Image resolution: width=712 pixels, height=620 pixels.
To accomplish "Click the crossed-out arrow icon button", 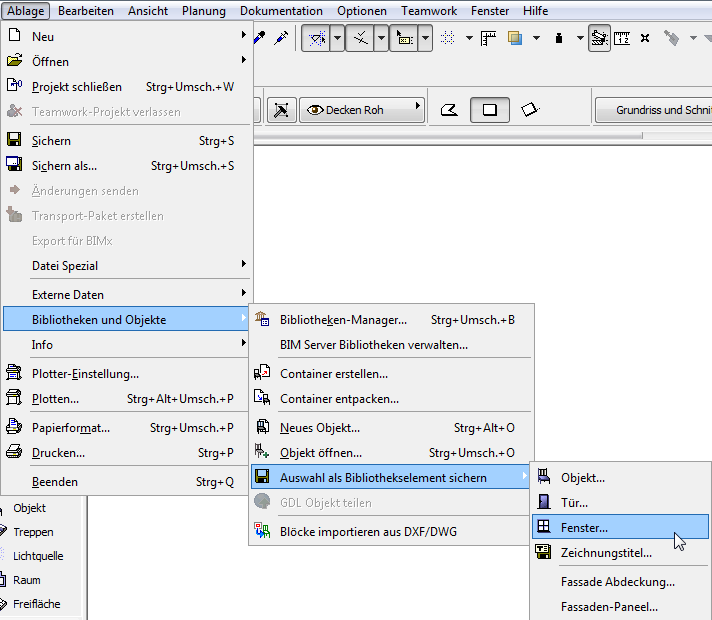I will pyautogui.click(x=282, y=110).
